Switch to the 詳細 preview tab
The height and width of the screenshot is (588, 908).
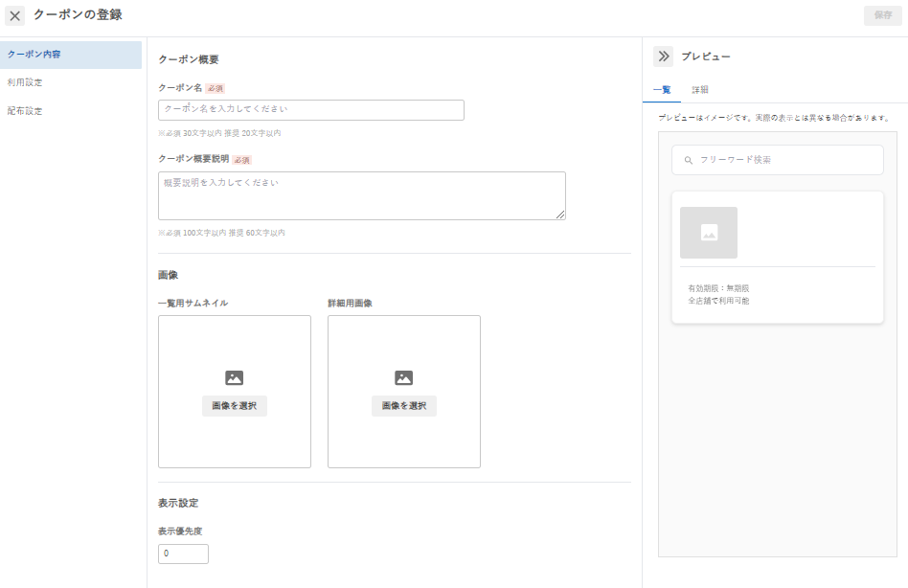coord(700,90)
